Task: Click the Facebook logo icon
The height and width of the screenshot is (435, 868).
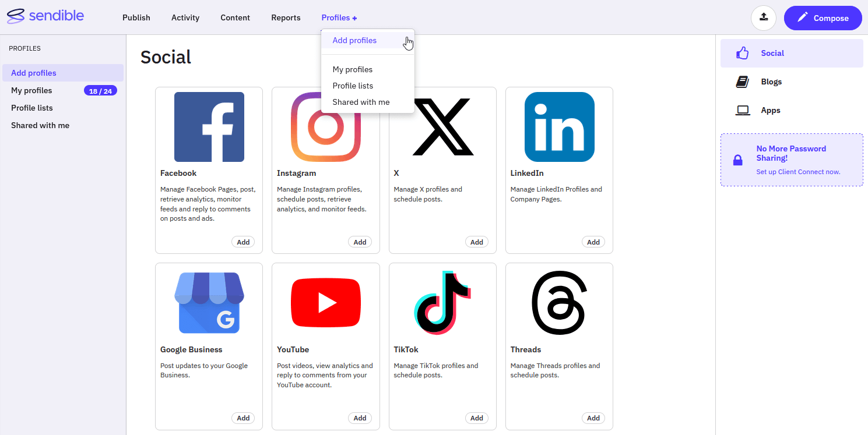Action: tap(209, 127)
